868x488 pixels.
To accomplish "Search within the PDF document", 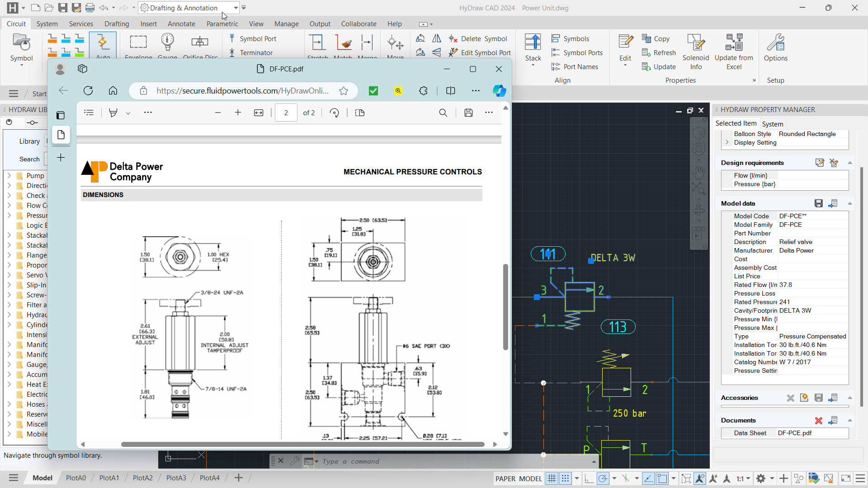I will 443,113.
